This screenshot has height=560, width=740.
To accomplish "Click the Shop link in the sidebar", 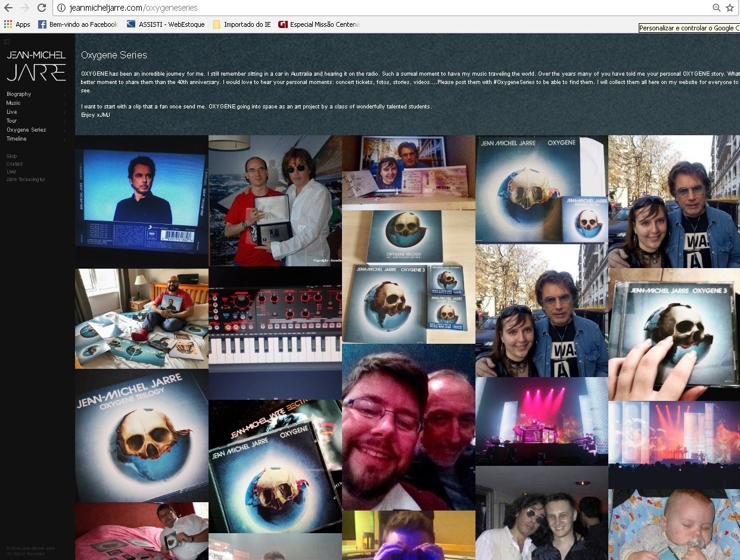I will (11, 156).
